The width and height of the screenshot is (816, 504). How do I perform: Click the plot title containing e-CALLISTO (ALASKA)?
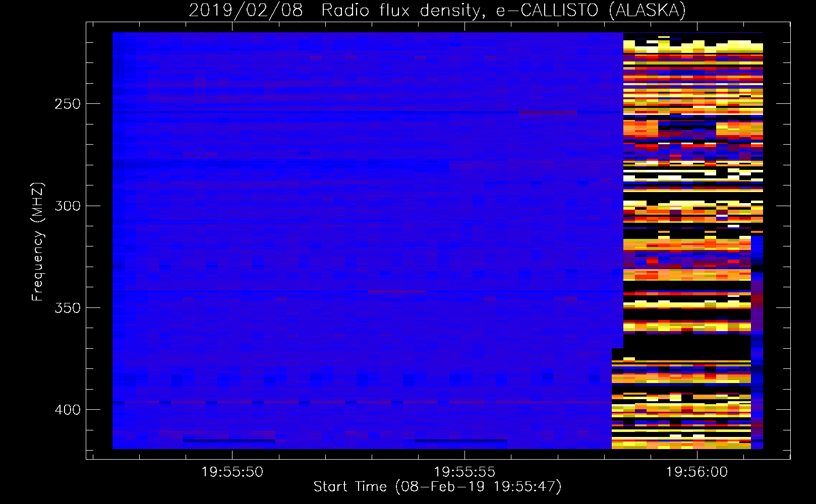(x=437, y=10)
